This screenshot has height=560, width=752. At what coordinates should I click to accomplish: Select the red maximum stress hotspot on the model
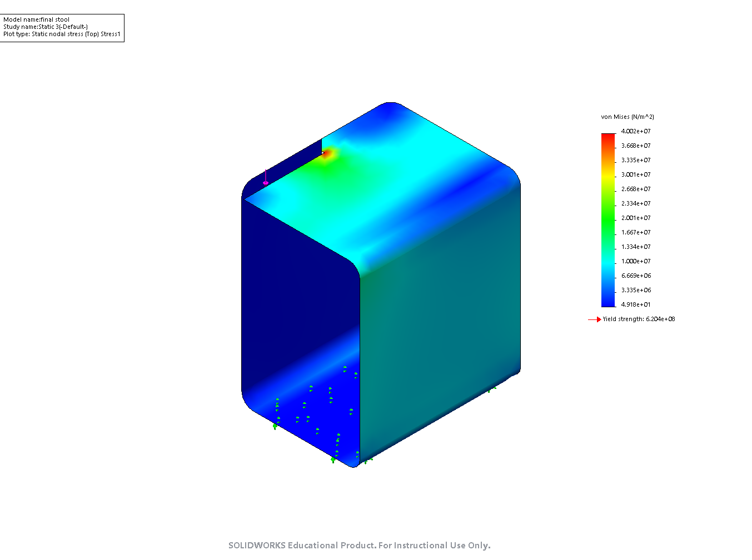(x=327, y=153)
